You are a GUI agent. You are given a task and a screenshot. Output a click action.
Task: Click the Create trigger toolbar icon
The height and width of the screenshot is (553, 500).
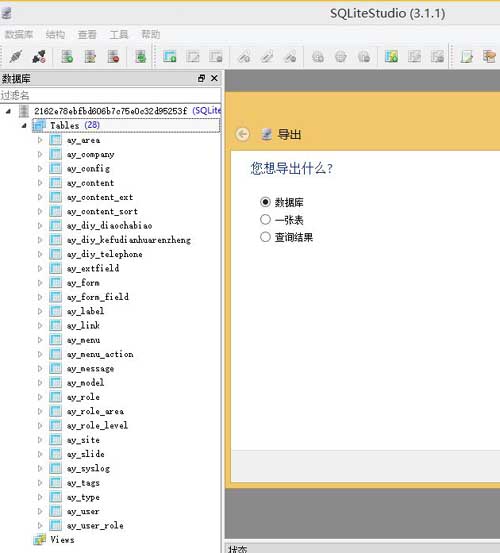point(318,56)
